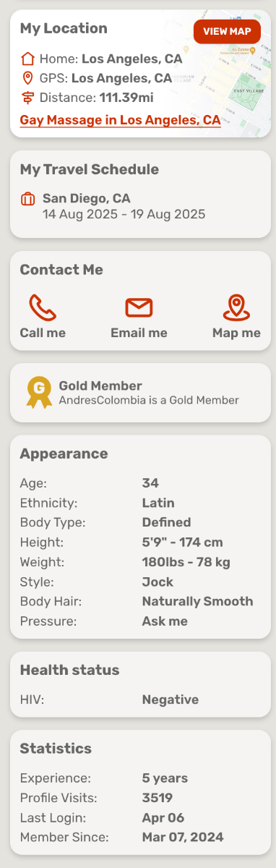Screen dimensions: 276x868
Task: Select the Gold Member heading text
Action: tap(100, 386)
